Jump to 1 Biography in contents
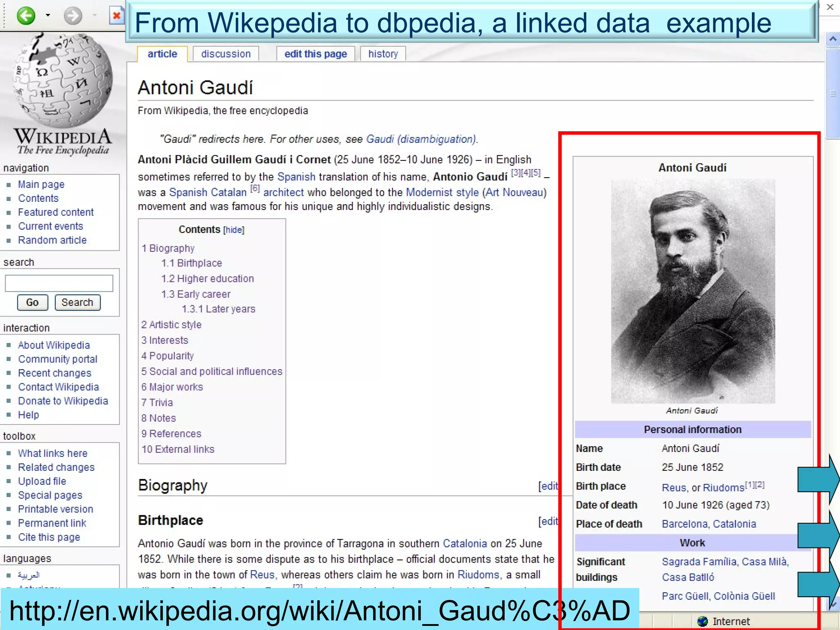This screenshot has height=630, width=840. [x=168, y=248]
